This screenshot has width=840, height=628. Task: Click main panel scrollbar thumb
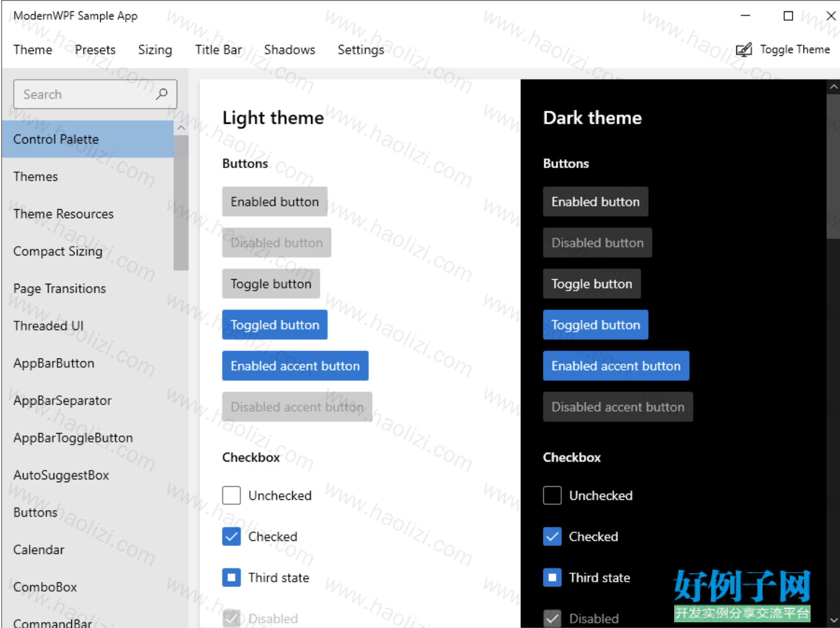tap(833, 166)
